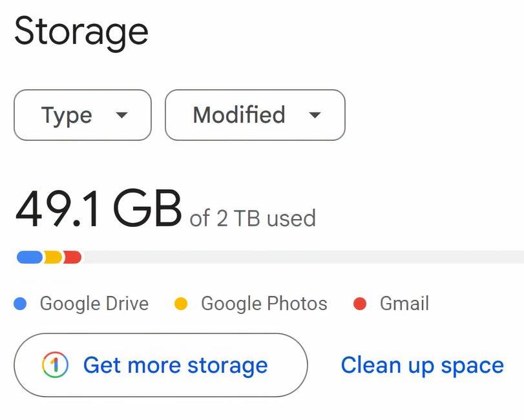The height and width of the screenshot is (420, 524).
Task: Click the yellow Google Photos legend dot
Action: (181, 304)
